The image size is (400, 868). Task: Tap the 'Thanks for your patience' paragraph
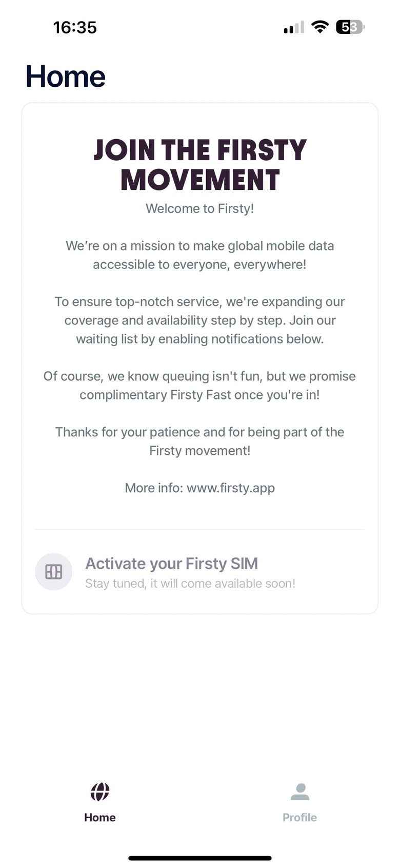pyautogui.click(x=200, y=441)
